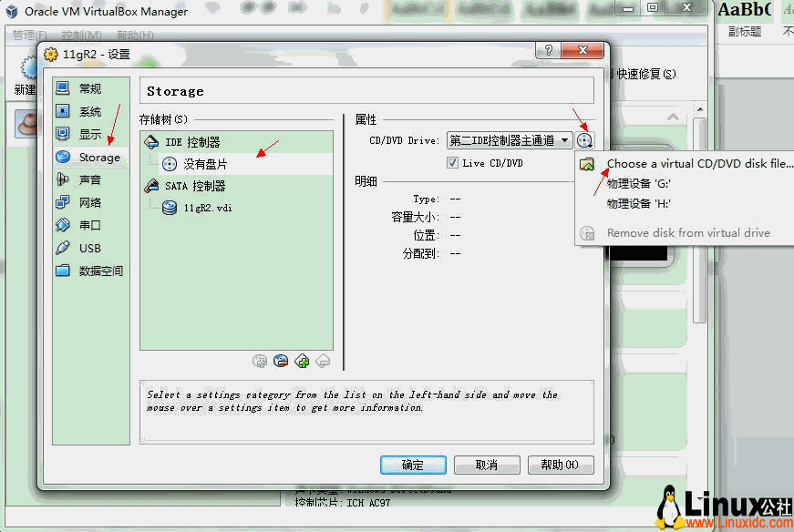Click the greyed add attachment icon
Viewport: 794px width, 532px height.
[260, 361]
